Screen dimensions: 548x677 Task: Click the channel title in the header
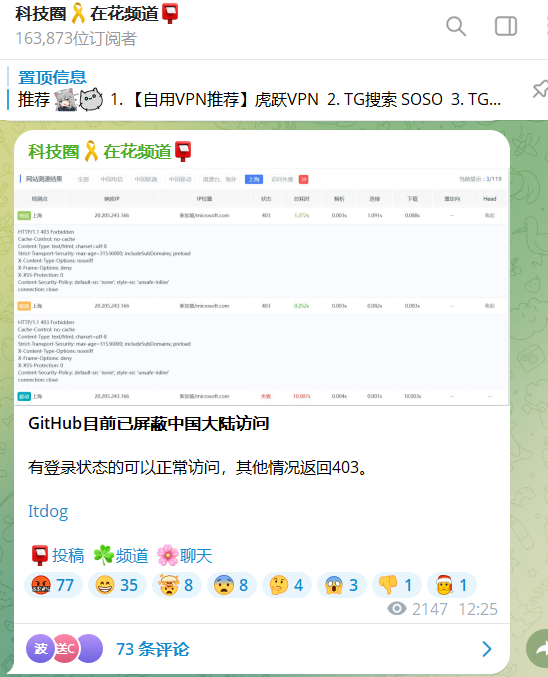(x=97, y=13)
